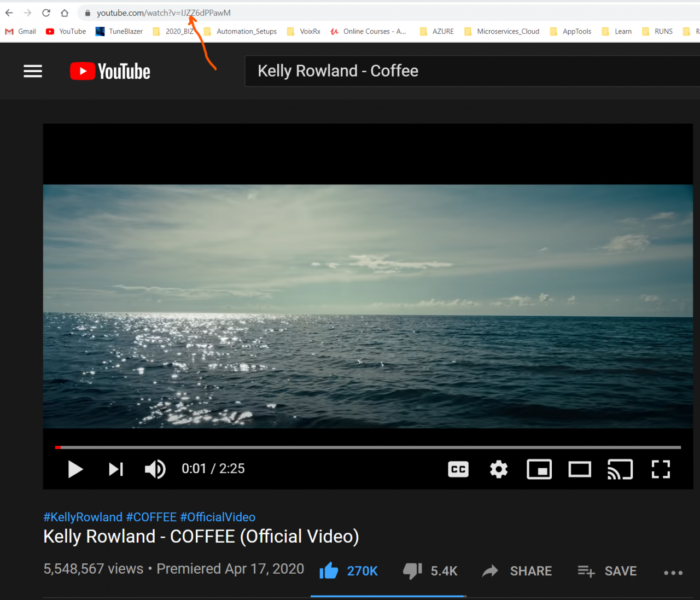Click the '5,548,567 views' count text

[x=94, y=569]
